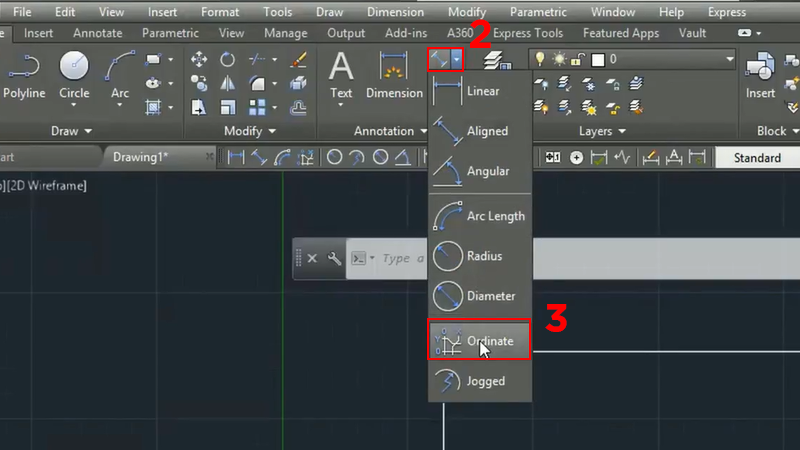Choose Angular from the dimension list
The width and height of the screenshot is (800, 450).
(480, 171)
